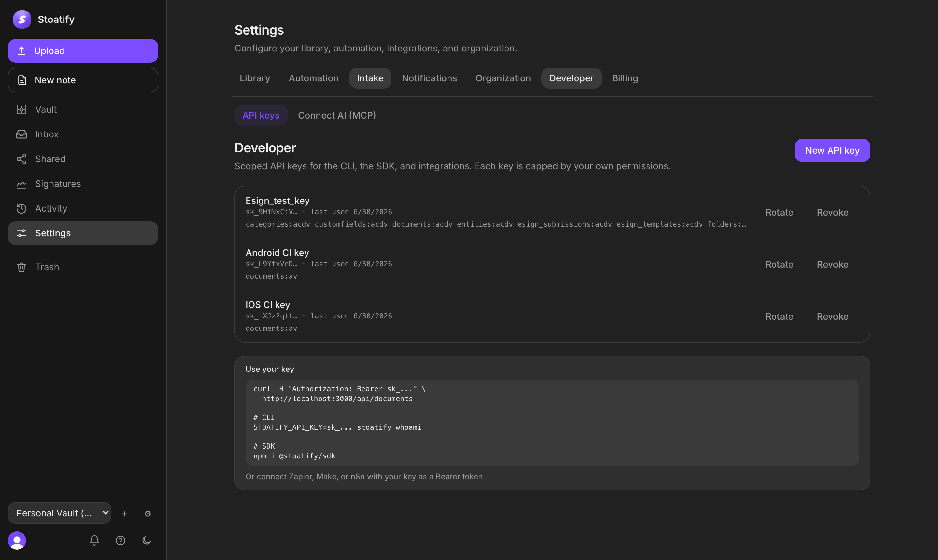Select the Developer tab
Screen dimensions: 938x560
pos(571,78)
